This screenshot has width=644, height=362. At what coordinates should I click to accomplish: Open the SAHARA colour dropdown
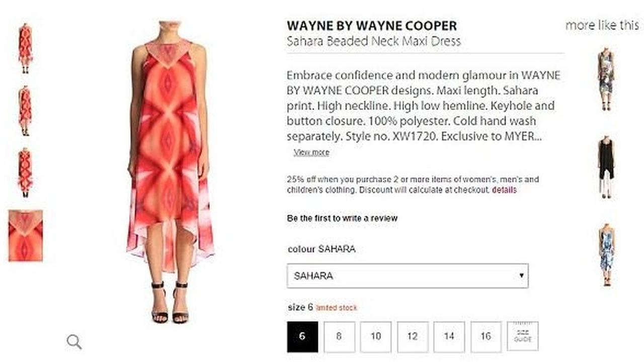click(x=408, y=276)
